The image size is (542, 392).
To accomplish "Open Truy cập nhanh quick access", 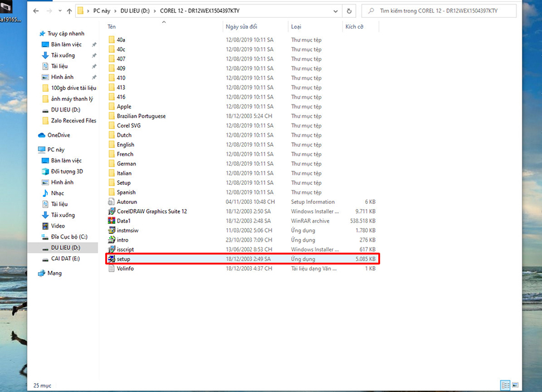I will coord(66,34).
